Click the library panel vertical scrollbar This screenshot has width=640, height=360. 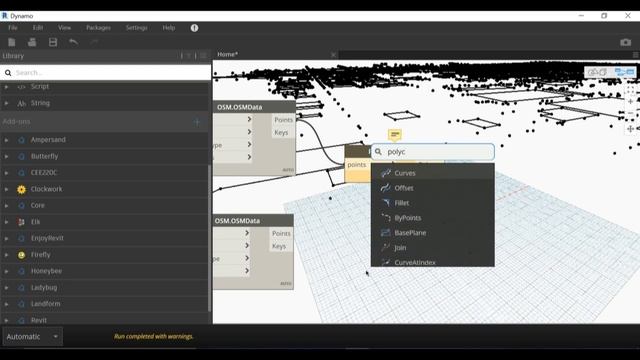209,239
